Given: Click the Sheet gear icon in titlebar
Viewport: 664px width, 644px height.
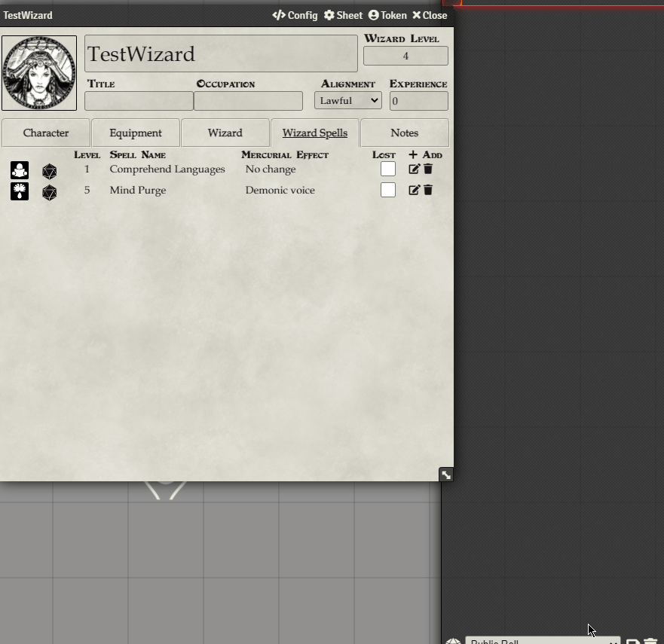Looking at the screenshot, I should 343,15.
